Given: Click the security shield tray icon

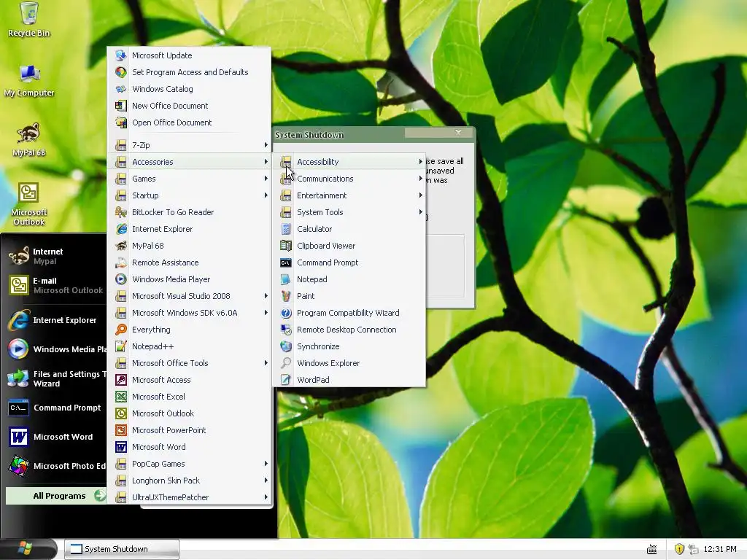Looking at the screenshot, I should click(x=679, y=549).
